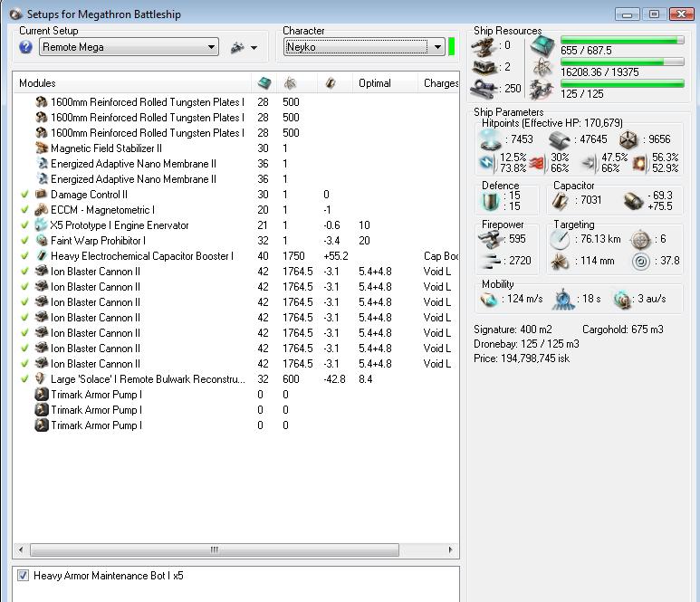Click the first Trimark Armor Pump icon
700x602 pixels.
click(42, 395)
